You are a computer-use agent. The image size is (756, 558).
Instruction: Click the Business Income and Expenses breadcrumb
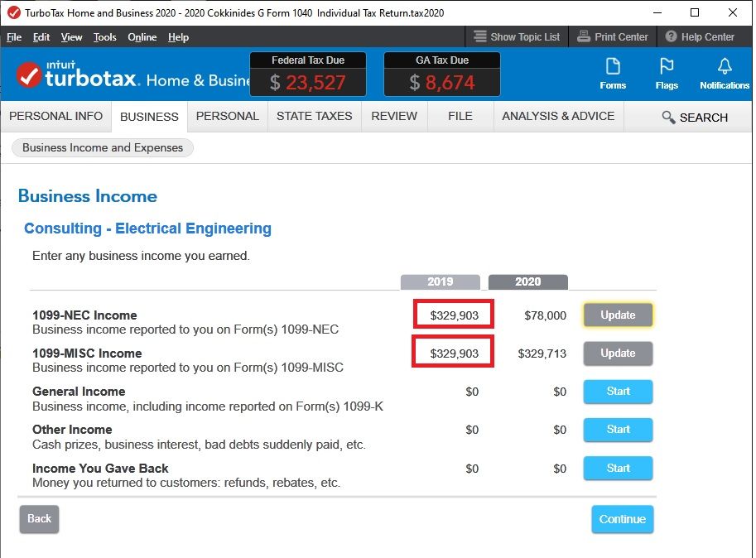coord(103,147)
